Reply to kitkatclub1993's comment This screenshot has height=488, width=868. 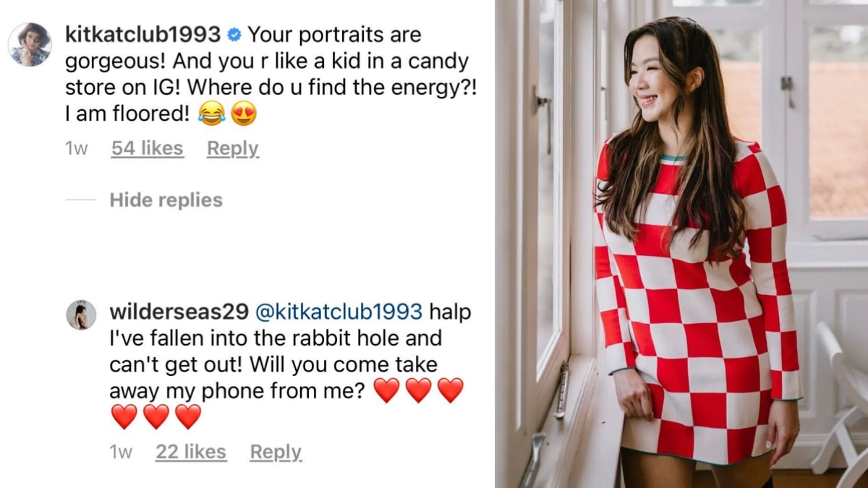click(x=233, y=148)
